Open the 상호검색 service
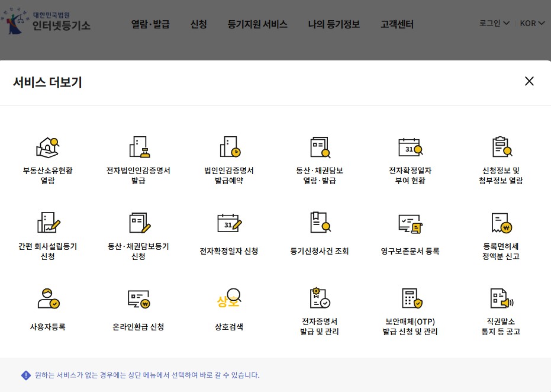Screen dimensions: 551x392 tap(229, 308)
